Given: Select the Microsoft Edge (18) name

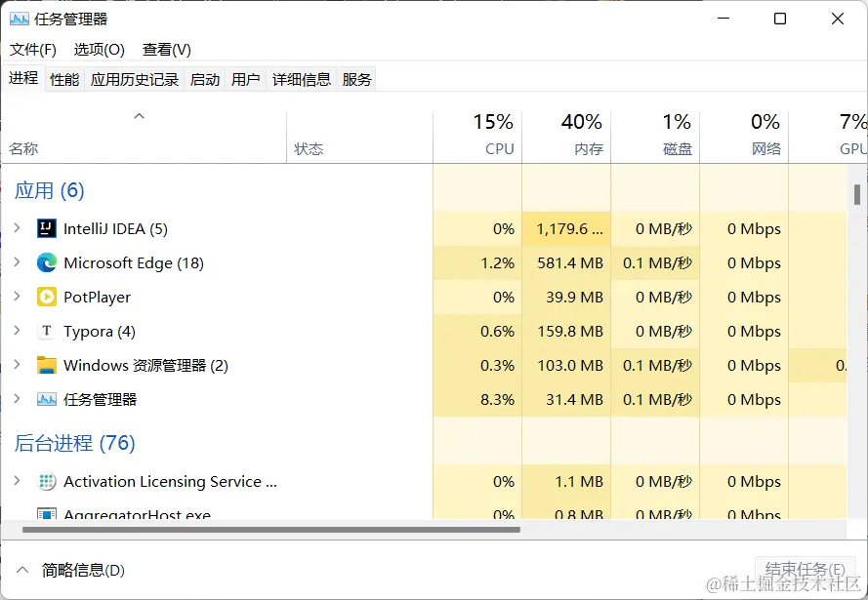Looking at the screenshot, I should [134, 262].
